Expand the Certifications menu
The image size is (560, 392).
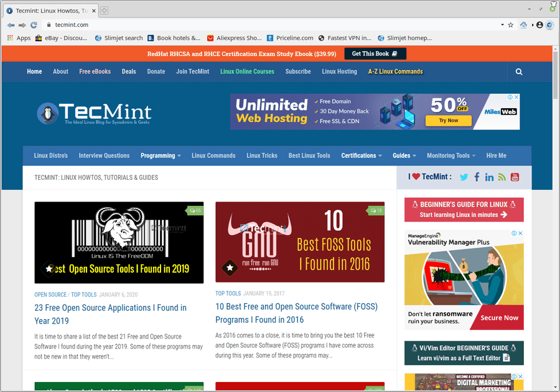(362, 156)
